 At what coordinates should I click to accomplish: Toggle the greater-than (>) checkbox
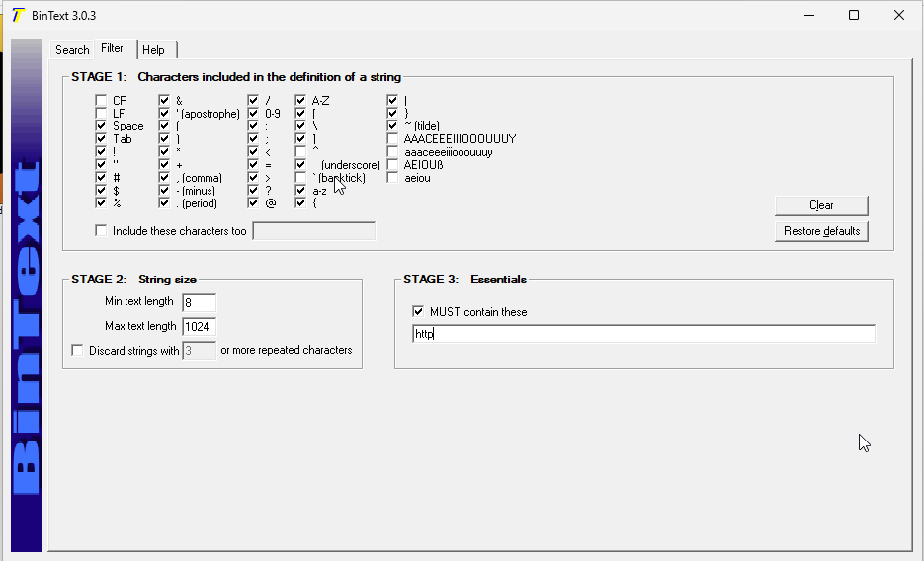[x=253, y=177]
